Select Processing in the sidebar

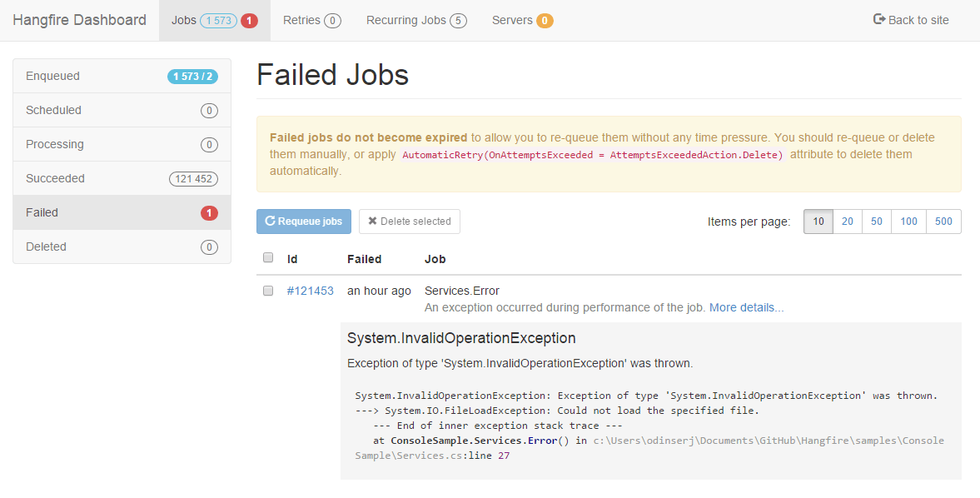point(122,144)
